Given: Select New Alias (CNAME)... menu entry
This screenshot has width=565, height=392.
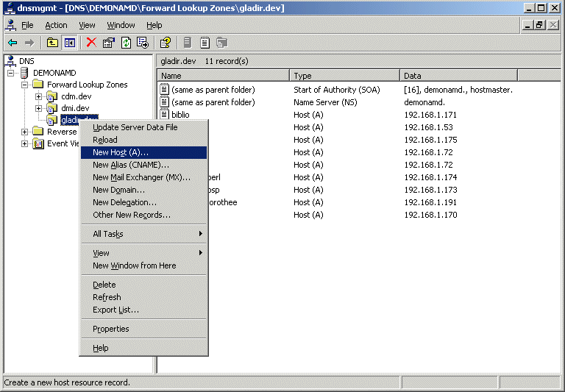Looking at the screenshot, I should 130,165.
